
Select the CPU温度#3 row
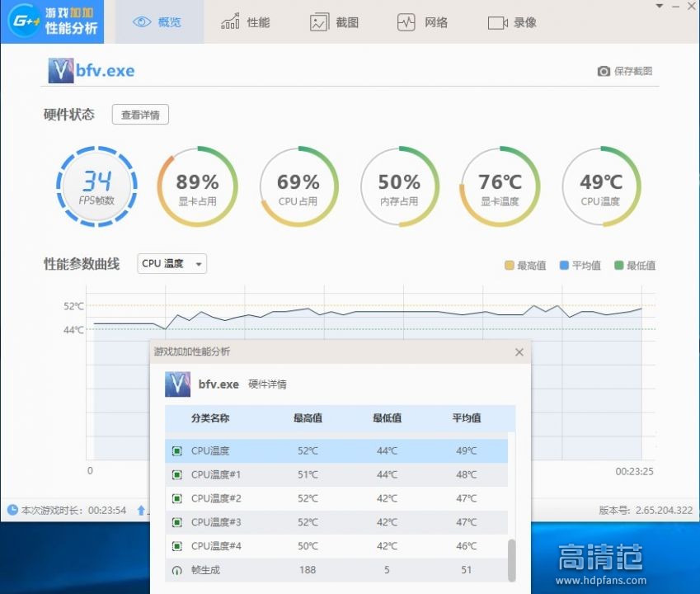coord(336,522)
